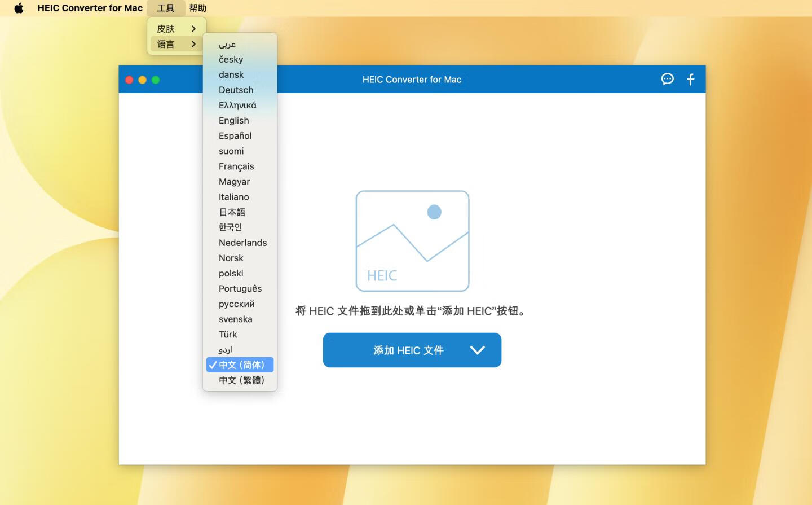Image resolution: width=812 pixels, height=505 pixels.
Task: Select عربى language
Action: [x=240, y=44]
